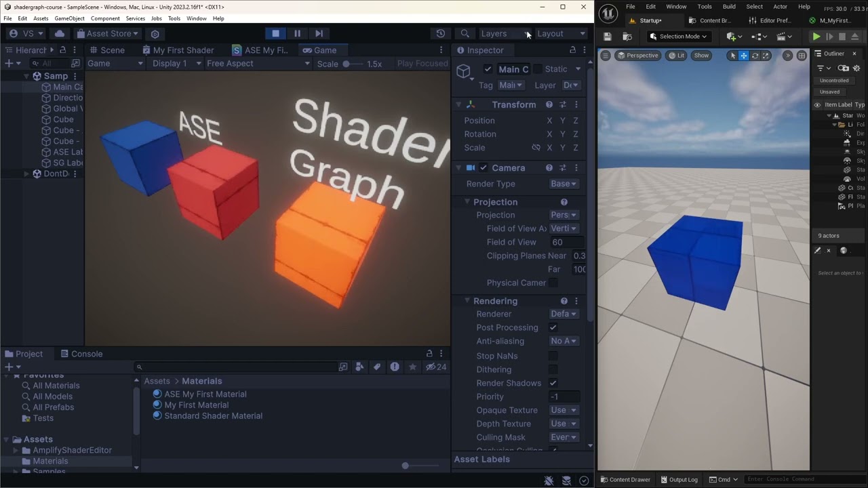Select the Unreal viewport Translate tool
Screen dimensions: 868x488
744,56
